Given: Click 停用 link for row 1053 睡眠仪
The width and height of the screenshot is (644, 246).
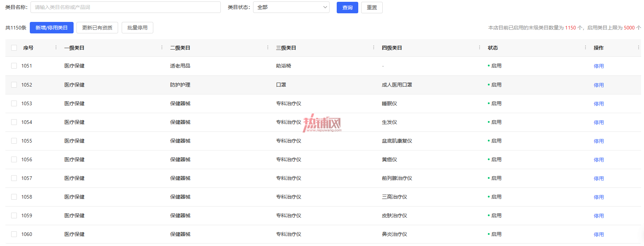Looking at the screenshot, I should pyautogui.click(x=599, y=104).
